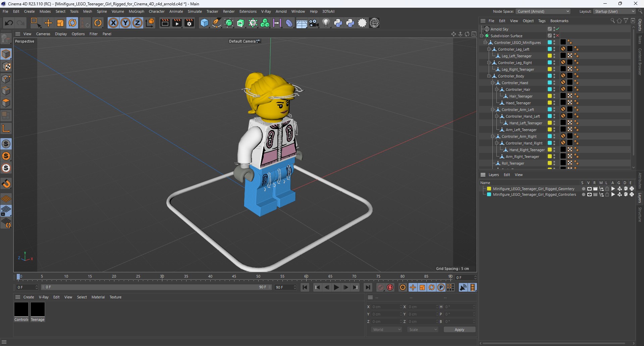The height and width of the screenshot is (346, 644).
Task: Toggle solo dot for Geometry layer
Action: (583, 189)
